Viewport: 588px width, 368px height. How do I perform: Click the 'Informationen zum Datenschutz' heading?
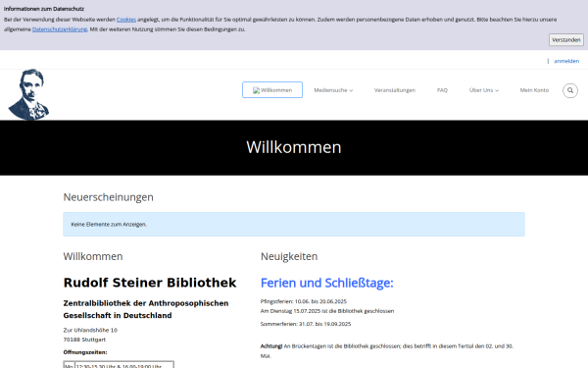[x=44, y=9]
